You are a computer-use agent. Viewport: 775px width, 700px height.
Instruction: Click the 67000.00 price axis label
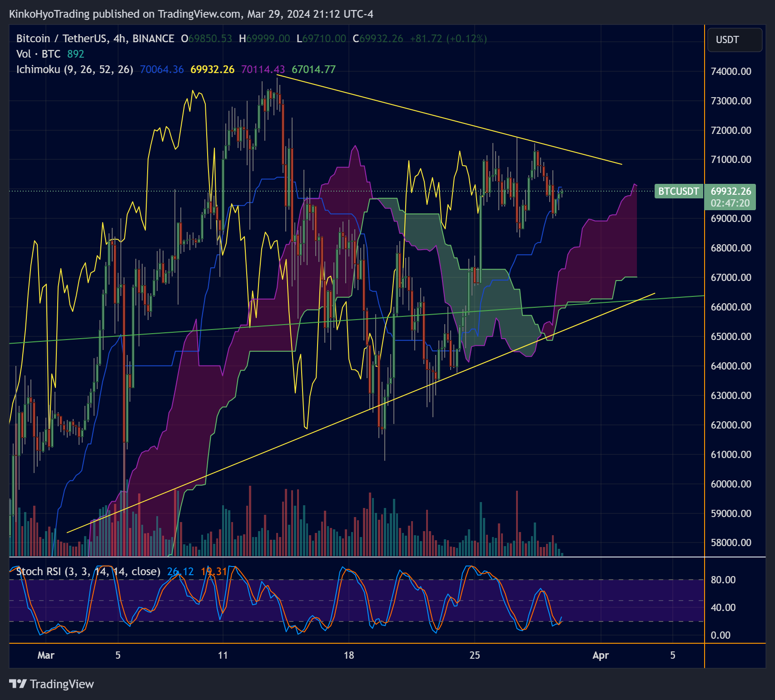(731, 277)
